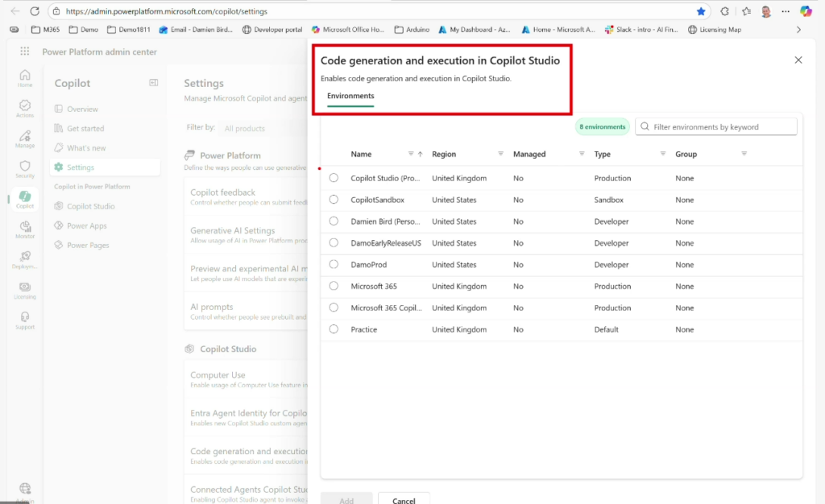Open the app launcher waffle icon
The height and width of the screenshot is (504, 825).
tap(25, 51)
